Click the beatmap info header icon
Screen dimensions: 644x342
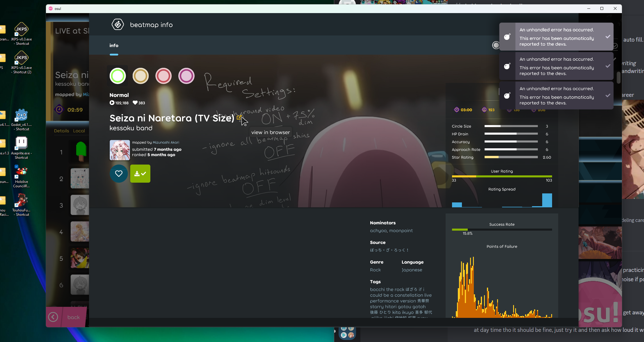pos(118,25)
